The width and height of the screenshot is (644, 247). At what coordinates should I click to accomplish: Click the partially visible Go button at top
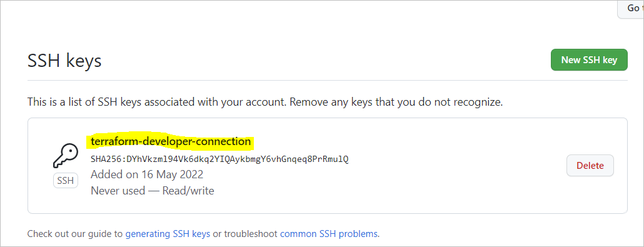pos(631,9)
